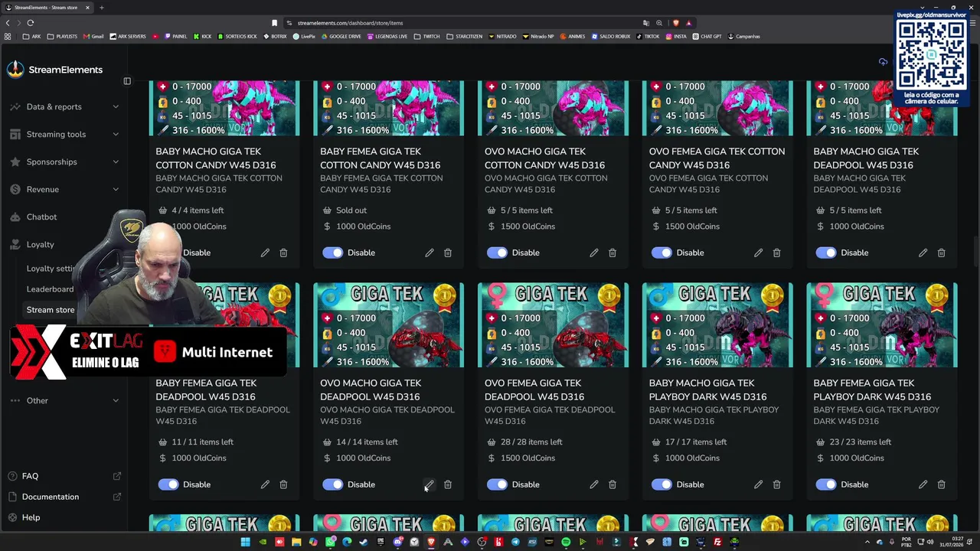Image resolution: width=980 pixels, height=551 pixels.
Task: Edit the OVO MACHO GIGA TEK DEADPOOL item
Action: (430, 484)
